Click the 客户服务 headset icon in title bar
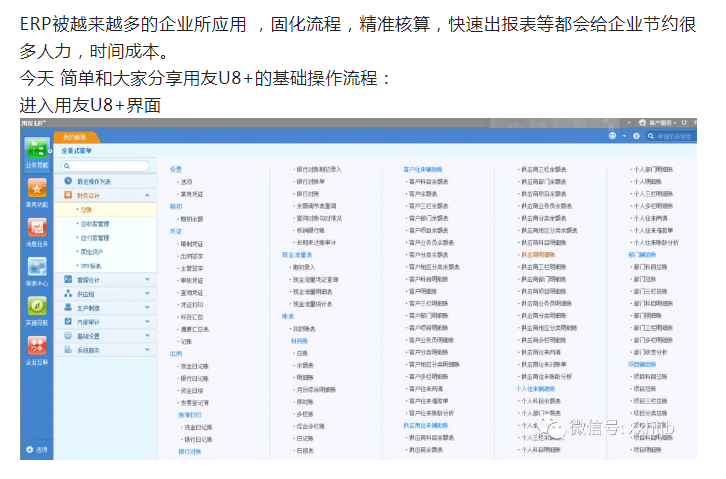This screenshot has width=726, height=479. click(642, 123)
